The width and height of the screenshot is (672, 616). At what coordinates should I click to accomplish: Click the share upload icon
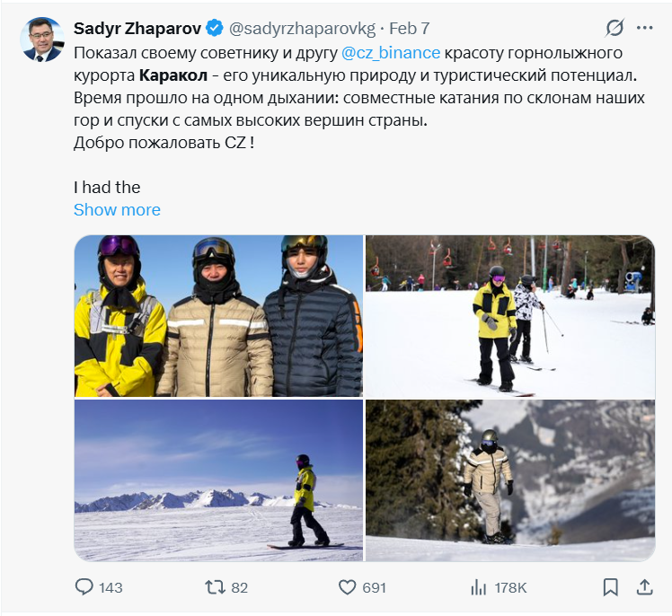pos(644,587)
